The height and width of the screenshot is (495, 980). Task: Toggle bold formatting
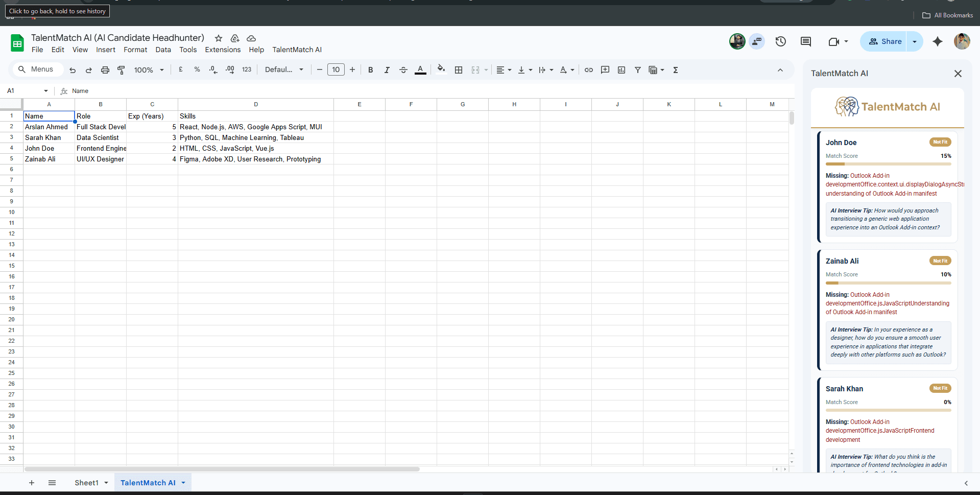coord(371,70)
